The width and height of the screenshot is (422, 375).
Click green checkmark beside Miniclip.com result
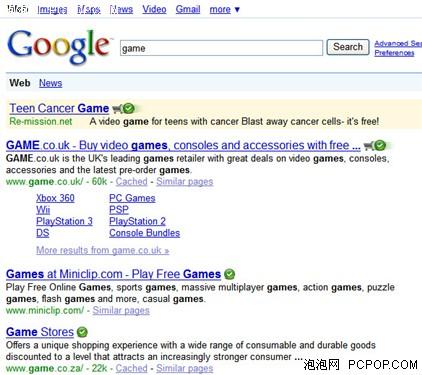tap(229, 274)
